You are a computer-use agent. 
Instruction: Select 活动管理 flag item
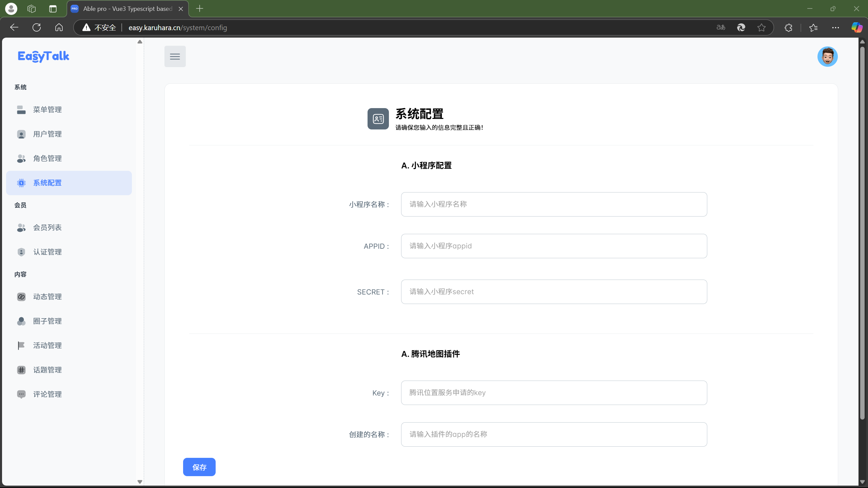(47, 345)
